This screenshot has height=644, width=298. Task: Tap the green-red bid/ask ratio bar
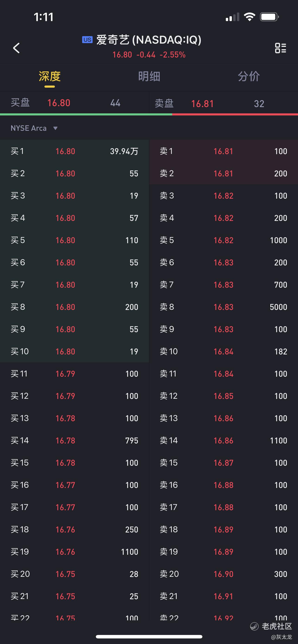[149, 115]
